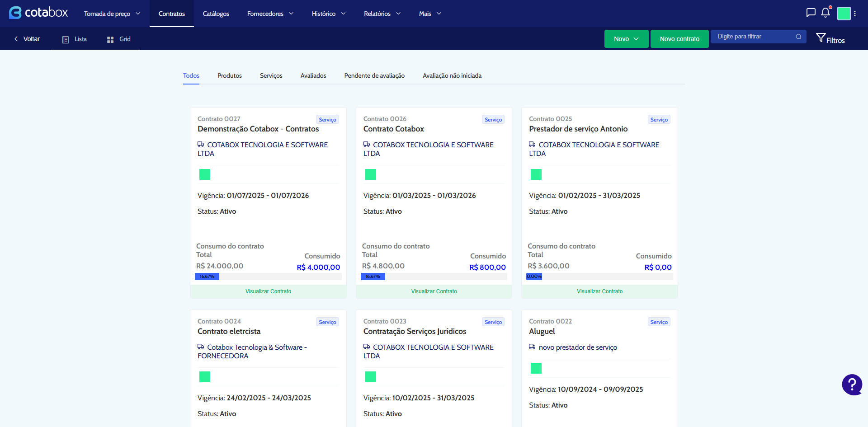Click green square on Contrato 0027 card
The image size is (868, 427).
205,174
